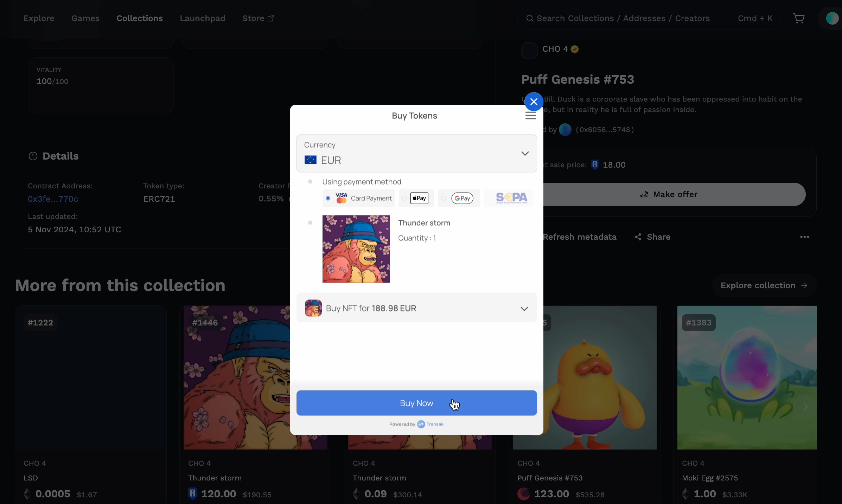Click the Cmd + K shortcut hint
The image size is (842, 504).
755,18
